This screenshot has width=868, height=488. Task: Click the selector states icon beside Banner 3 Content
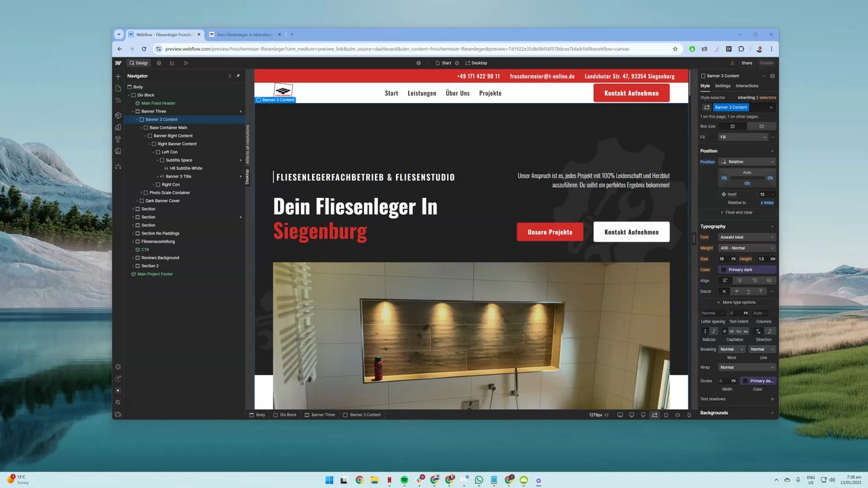click(707, 107)
